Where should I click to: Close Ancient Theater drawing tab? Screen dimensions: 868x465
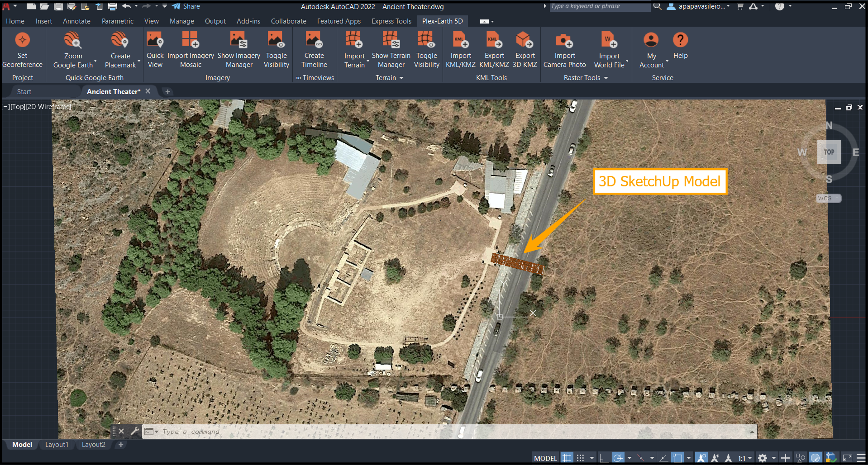pos(148,91)
